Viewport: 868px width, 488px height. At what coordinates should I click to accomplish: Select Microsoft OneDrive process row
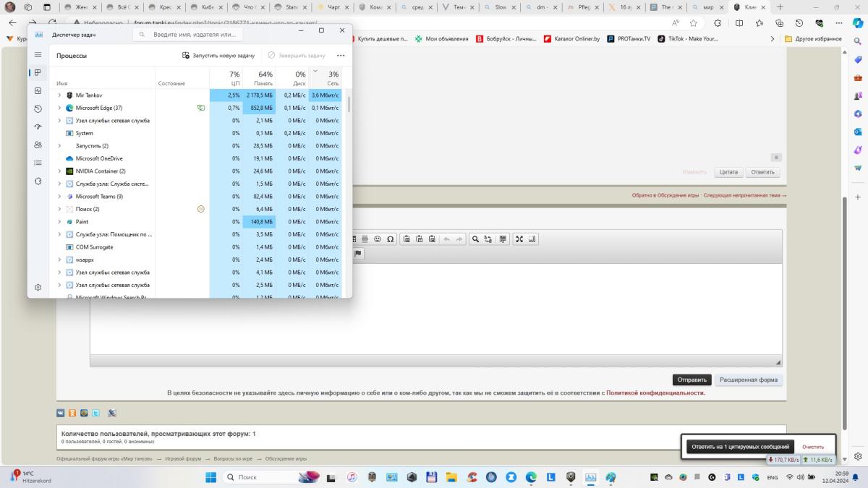click(196, 158)
